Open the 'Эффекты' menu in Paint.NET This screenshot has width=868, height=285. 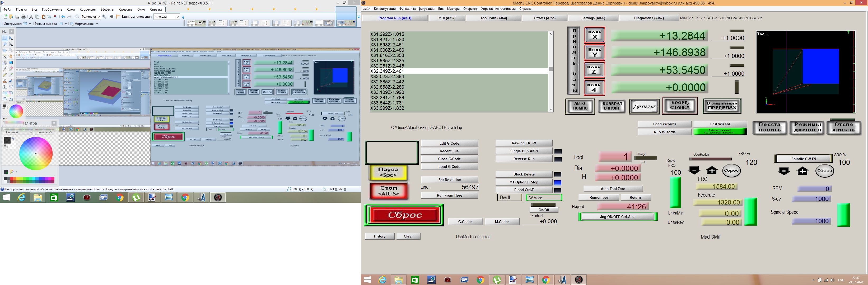coord(107,9)
